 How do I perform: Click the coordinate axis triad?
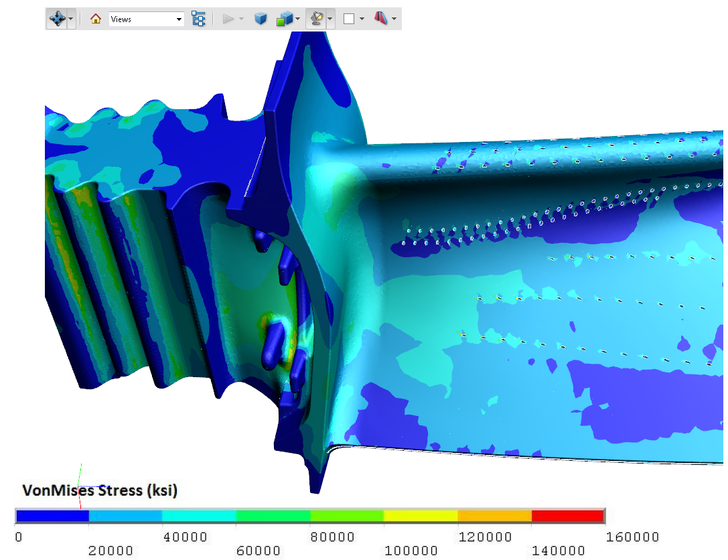82,484
